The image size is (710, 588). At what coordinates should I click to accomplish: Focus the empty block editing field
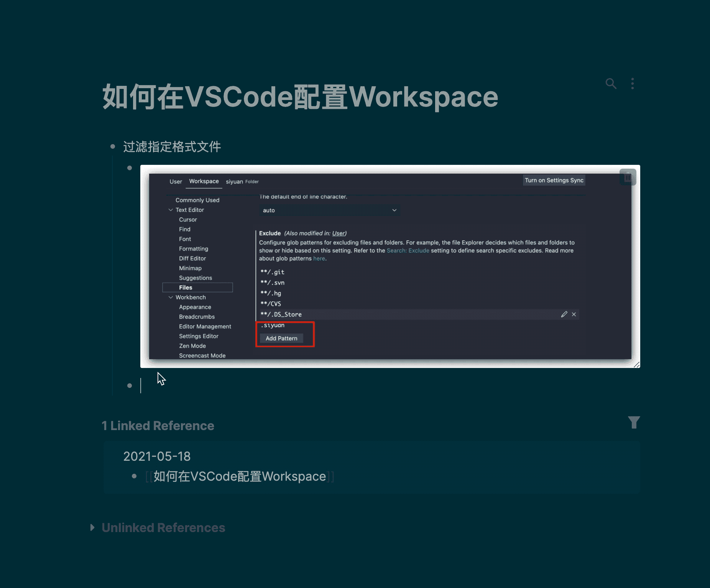pos(390,386)
